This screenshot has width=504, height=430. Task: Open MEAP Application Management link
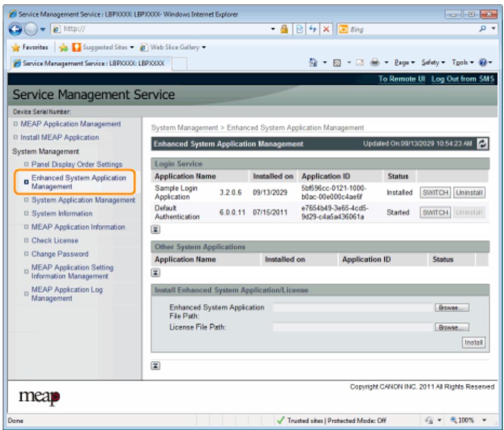pos(71,124)
